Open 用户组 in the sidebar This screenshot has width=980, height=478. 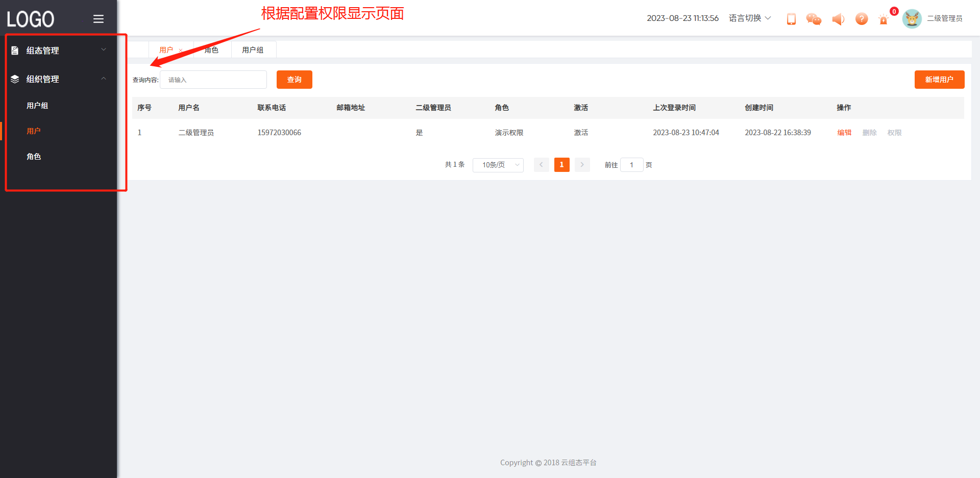[x=37, y=106]
